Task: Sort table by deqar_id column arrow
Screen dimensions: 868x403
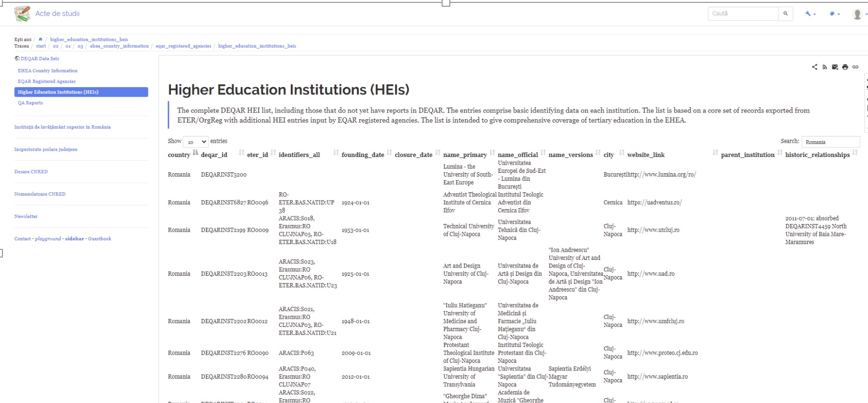Action: (241, 152)
